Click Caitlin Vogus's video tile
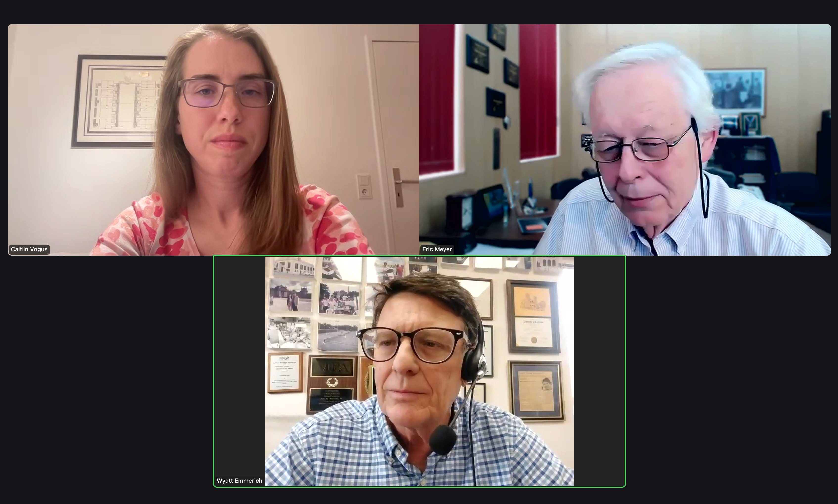The image size is (838, 504). point(213,139)
